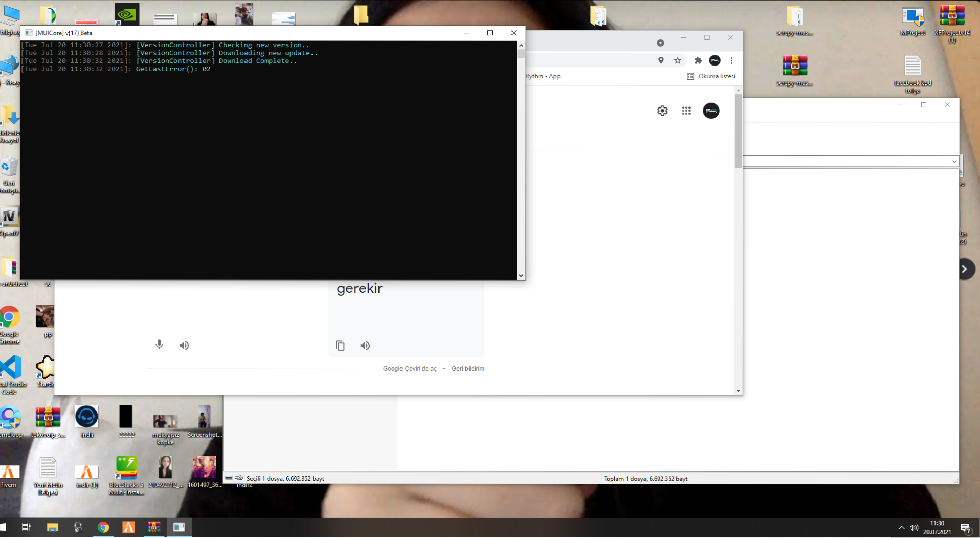Open the Rythm - App bookmark

pyautogui.click(x=543, y=76)
